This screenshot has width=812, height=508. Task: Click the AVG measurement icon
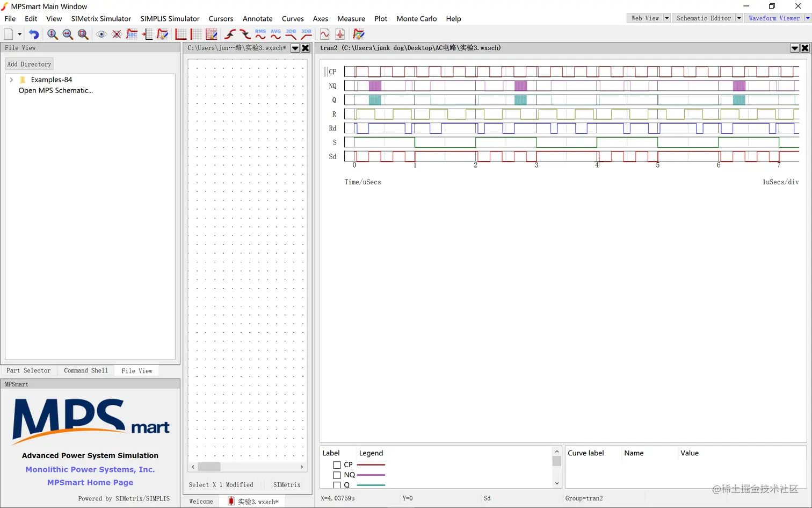click(x=275, y=34)
